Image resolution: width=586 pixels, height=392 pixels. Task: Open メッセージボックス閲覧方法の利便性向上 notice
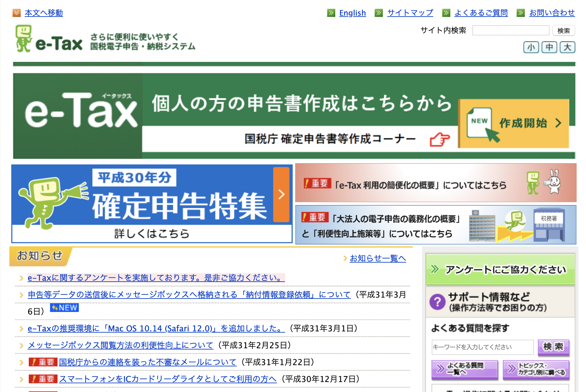point(120,345)
